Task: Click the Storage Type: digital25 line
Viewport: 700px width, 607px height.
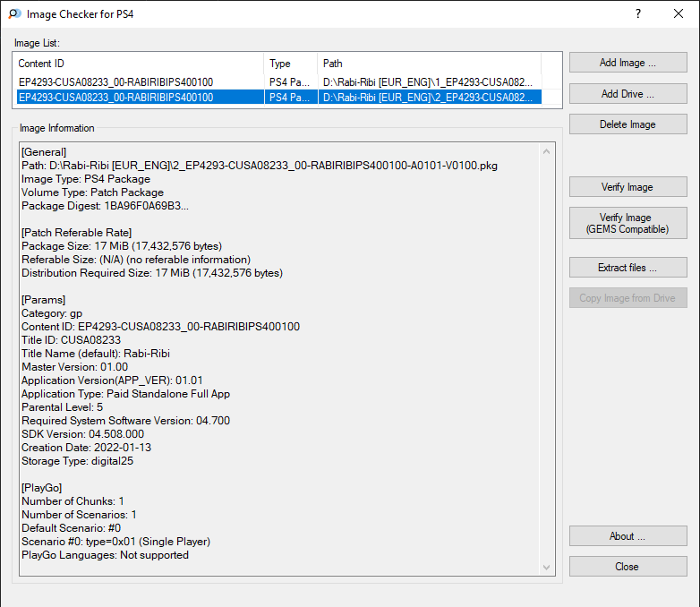Action: click(x=77, y=461)
